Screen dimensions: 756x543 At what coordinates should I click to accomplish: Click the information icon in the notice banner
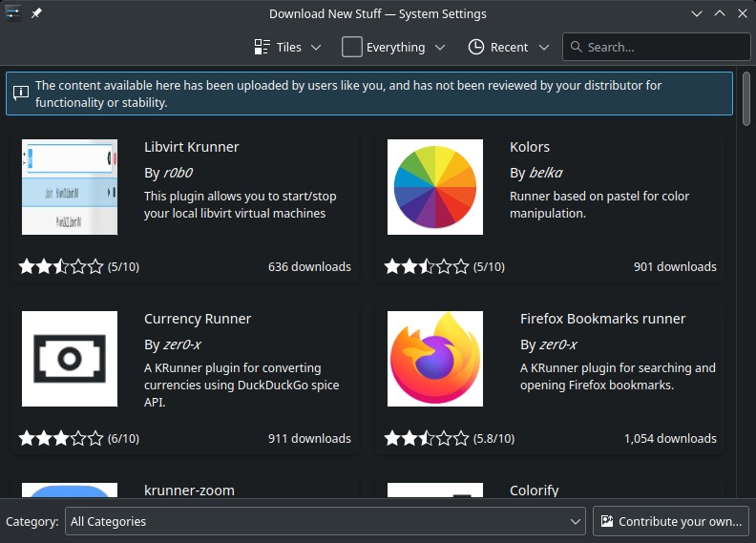(x=21, y=93)
